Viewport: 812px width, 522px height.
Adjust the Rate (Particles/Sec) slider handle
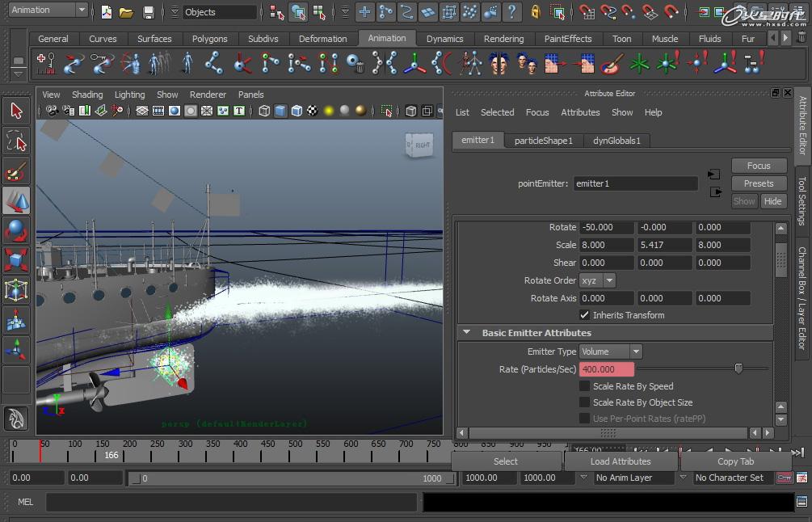tap(738, 368)
